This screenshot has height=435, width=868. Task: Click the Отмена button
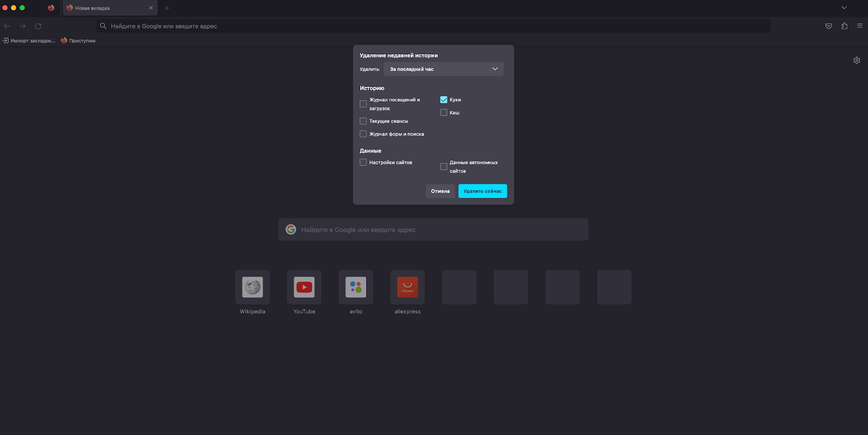coord(440,191)
